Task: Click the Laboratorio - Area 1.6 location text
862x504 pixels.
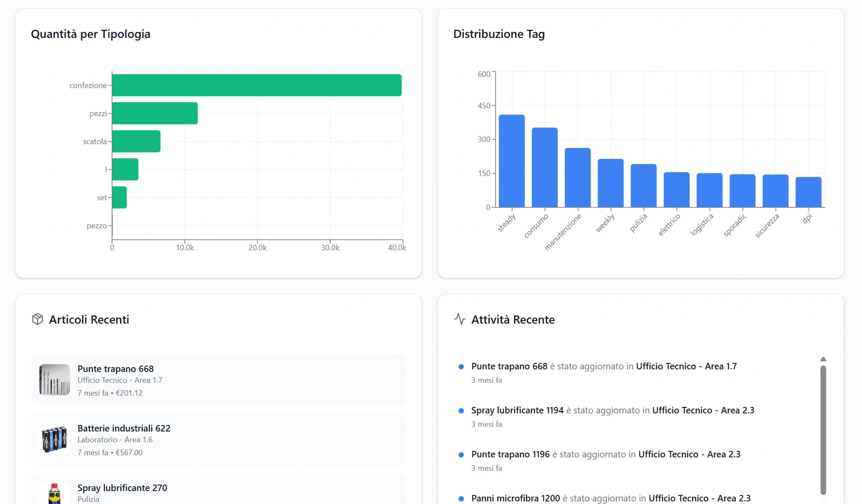Action: [x=115, y=439]
